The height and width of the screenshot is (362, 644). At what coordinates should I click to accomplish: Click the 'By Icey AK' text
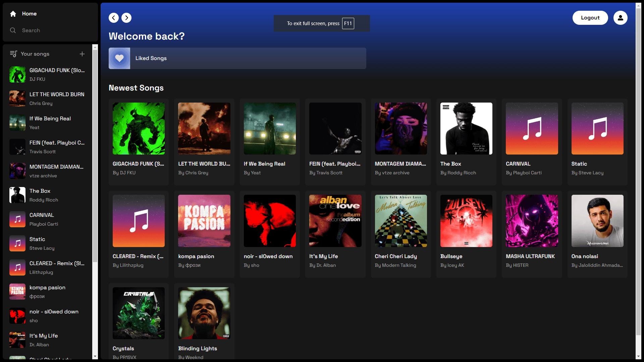click(452, 265)
